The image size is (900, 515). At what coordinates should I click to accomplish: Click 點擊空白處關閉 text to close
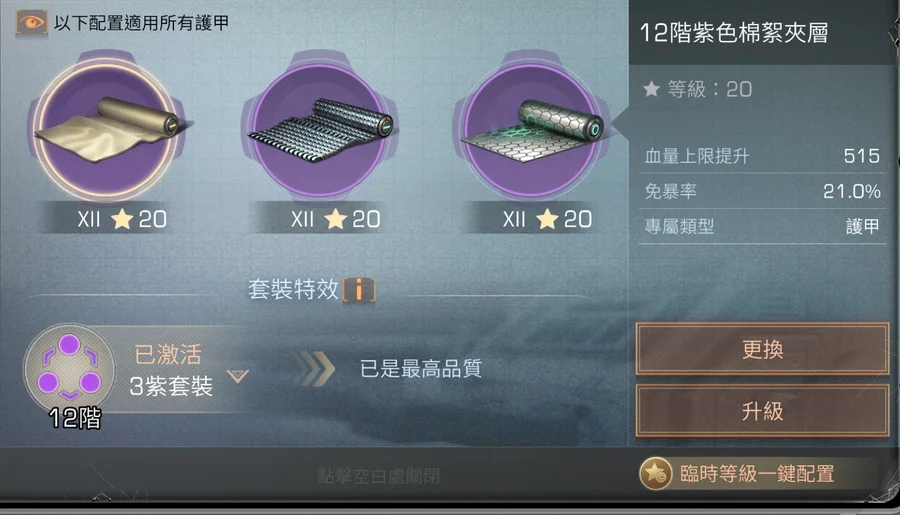tap(378, 476)
